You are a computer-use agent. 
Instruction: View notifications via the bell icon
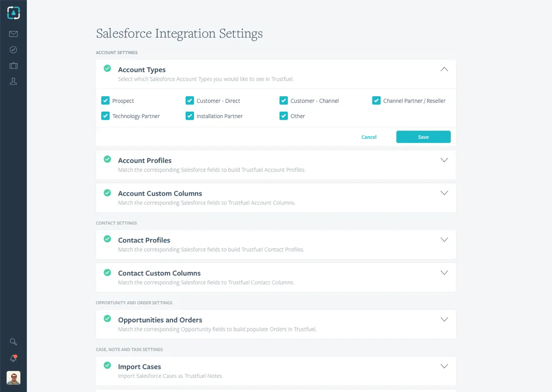coord(13,358)
